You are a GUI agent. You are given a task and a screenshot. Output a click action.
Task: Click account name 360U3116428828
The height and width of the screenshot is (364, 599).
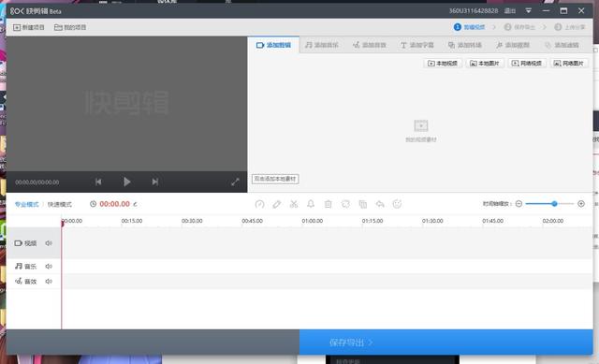tap(474, 10)
